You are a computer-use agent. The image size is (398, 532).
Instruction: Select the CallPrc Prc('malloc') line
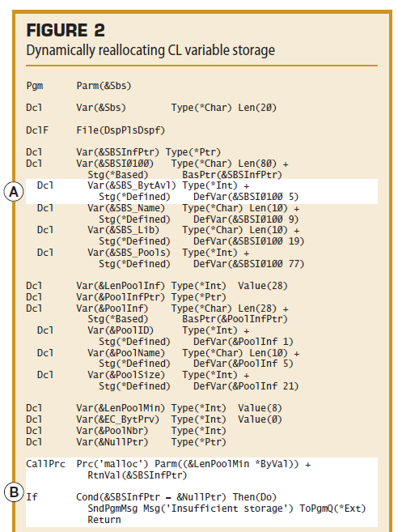(168, 464)
